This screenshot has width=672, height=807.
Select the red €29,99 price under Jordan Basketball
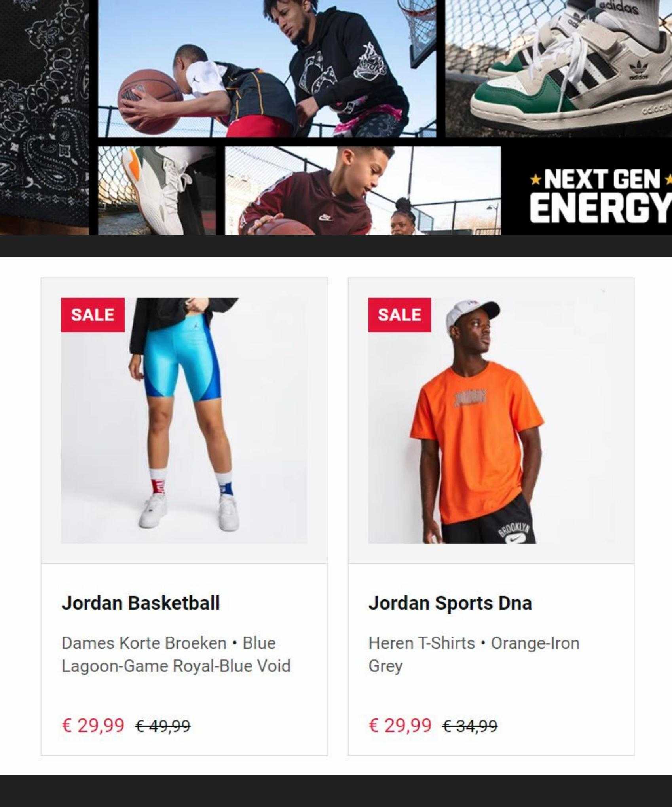click(93, 725)
